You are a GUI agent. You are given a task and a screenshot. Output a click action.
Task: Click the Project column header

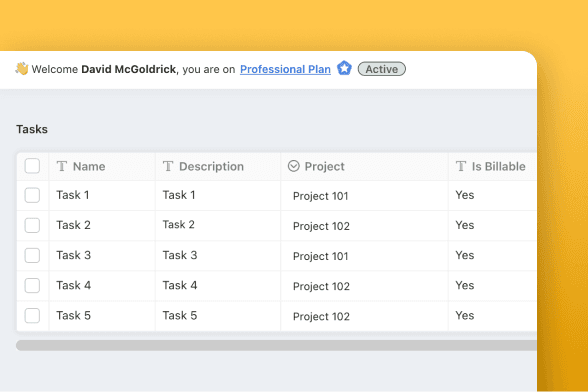tap(364, 166)
